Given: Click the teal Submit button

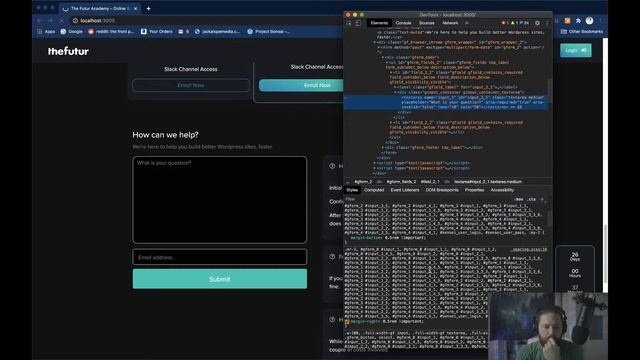Looking at the screenshot, I should (x=220, y=279).
